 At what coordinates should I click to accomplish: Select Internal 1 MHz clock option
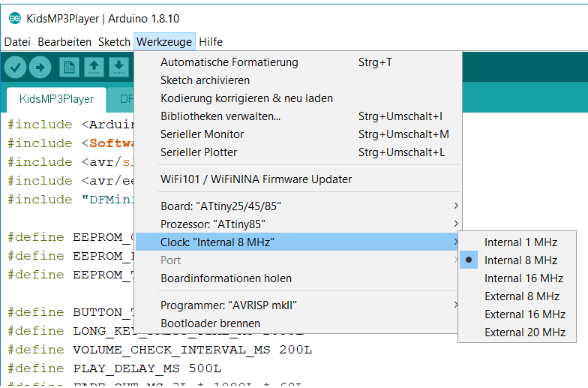(520, 242)
